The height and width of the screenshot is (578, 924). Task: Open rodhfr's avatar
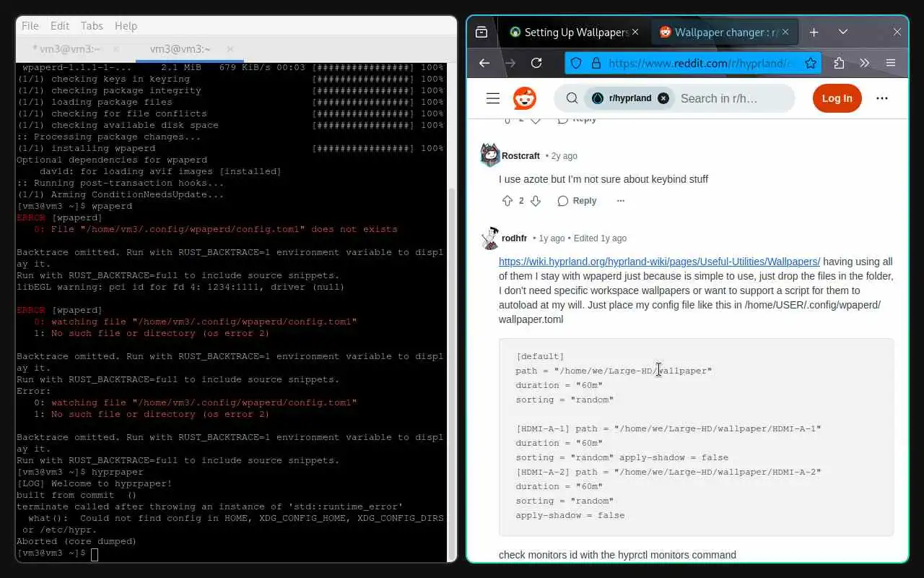[x=490, y=238]
